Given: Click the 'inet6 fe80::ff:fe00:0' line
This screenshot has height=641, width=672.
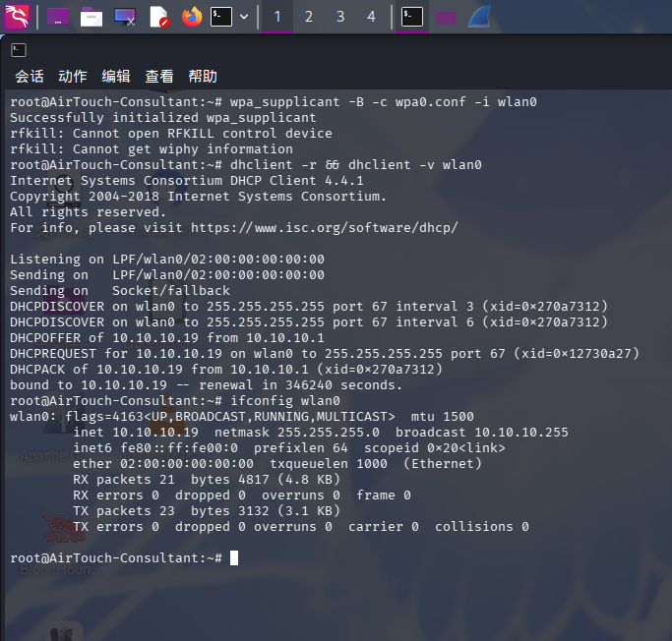Looking at the screenshot, I should (x=289, y=448).
